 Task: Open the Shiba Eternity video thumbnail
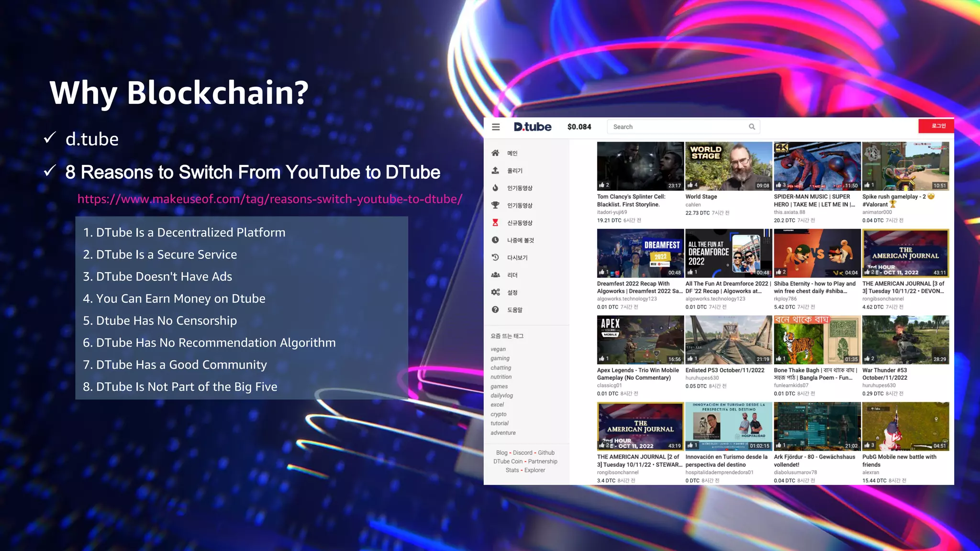pos(817,253)
